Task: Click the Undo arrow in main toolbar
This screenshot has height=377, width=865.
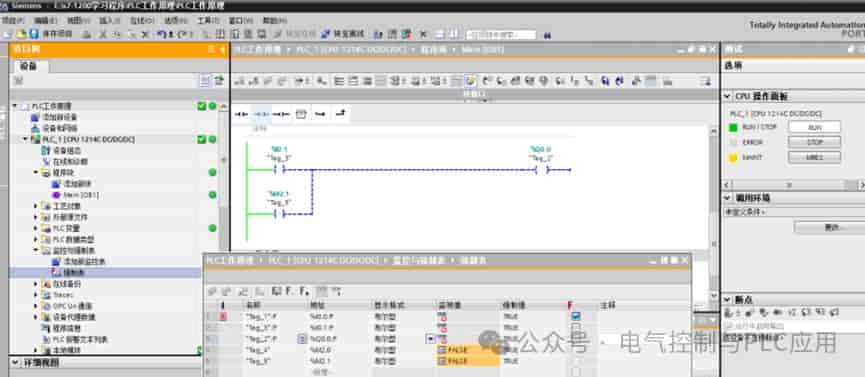Action: [x=162, y=34]
